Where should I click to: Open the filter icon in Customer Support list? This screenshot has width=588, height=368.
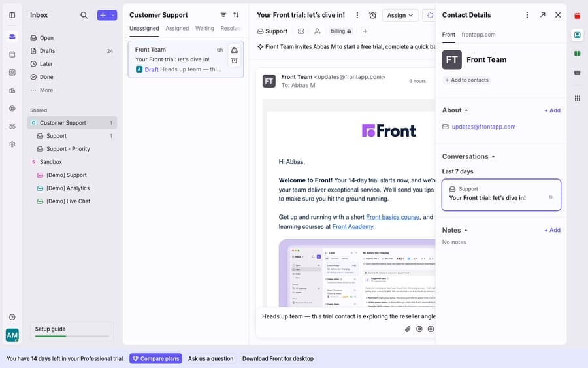point(223,15)
